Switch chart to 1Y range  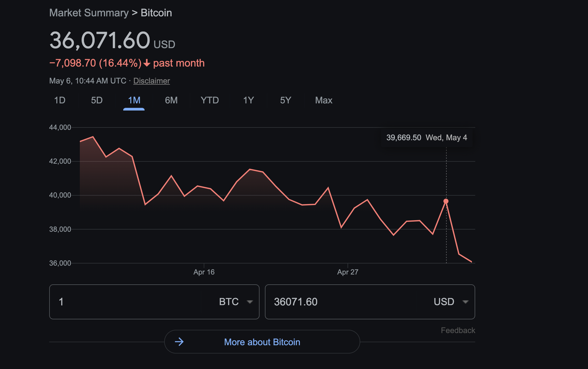(249, 100)
